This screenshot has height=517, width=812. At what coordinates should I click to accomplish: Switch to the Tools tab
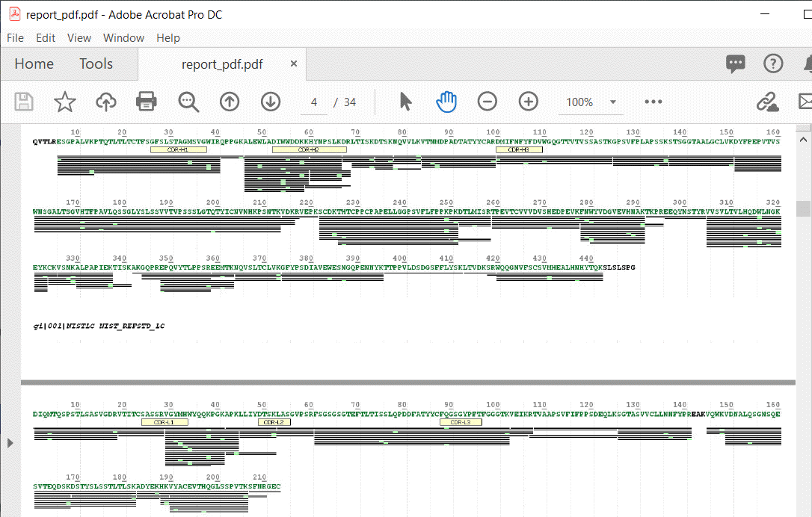tap(96, 64)
